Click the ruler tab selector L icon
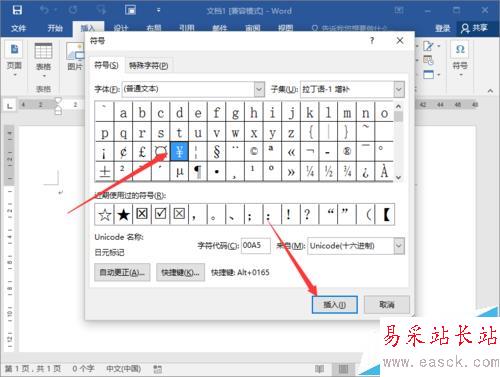The height and width of the screenshot is (377, 500). pos(10,106)
